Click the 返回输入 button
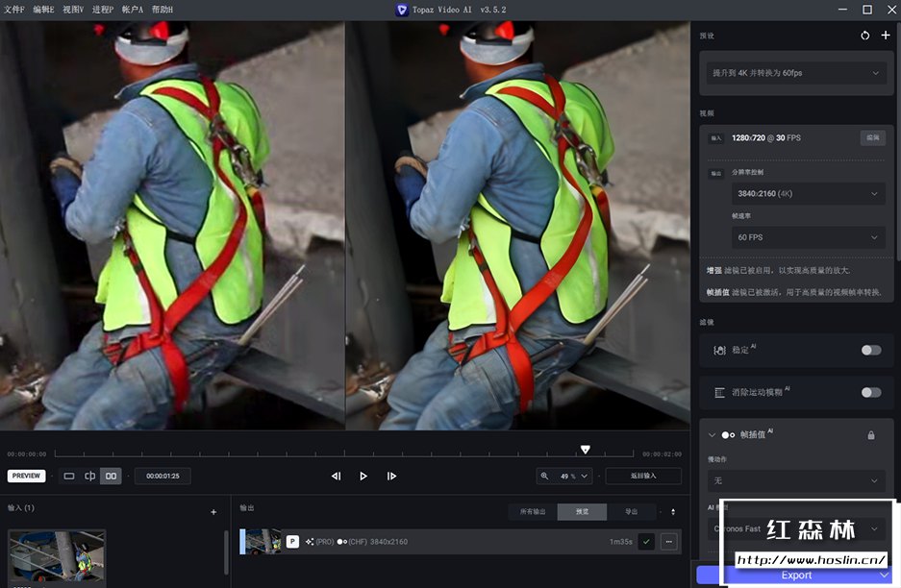 [643, 476]
